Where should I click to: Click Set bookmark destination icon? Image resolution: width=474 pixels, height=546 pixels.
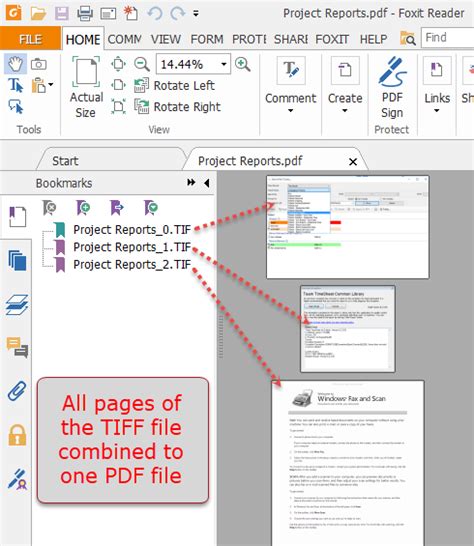pyautogui.click(x=117, y=208)
